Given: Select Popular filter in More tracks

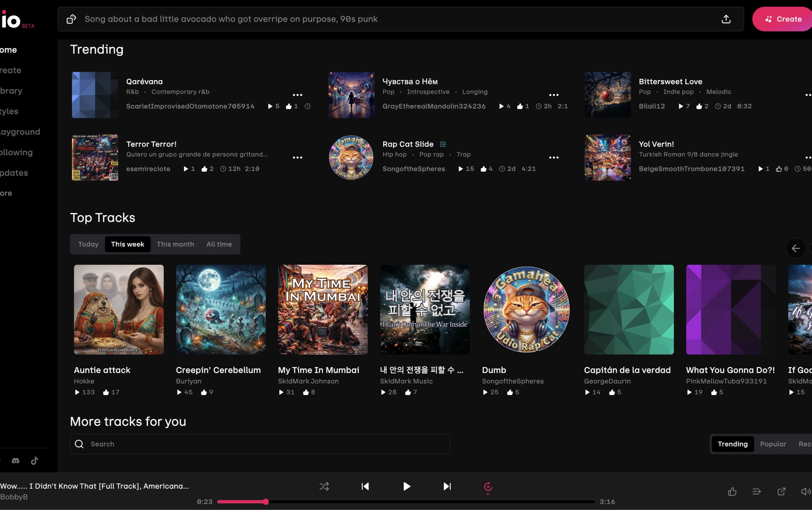Looking at the screenshot, I should (x=773, y=444).
